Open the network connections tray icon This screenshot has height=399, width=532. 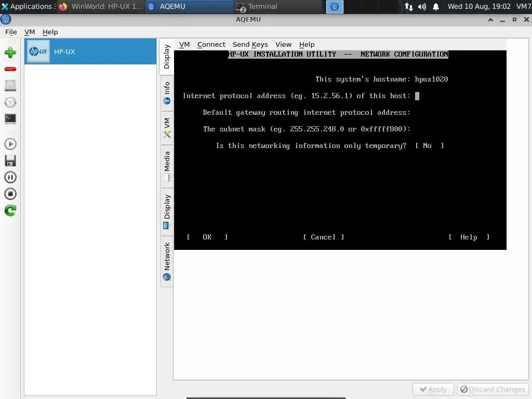click(409, 7)
